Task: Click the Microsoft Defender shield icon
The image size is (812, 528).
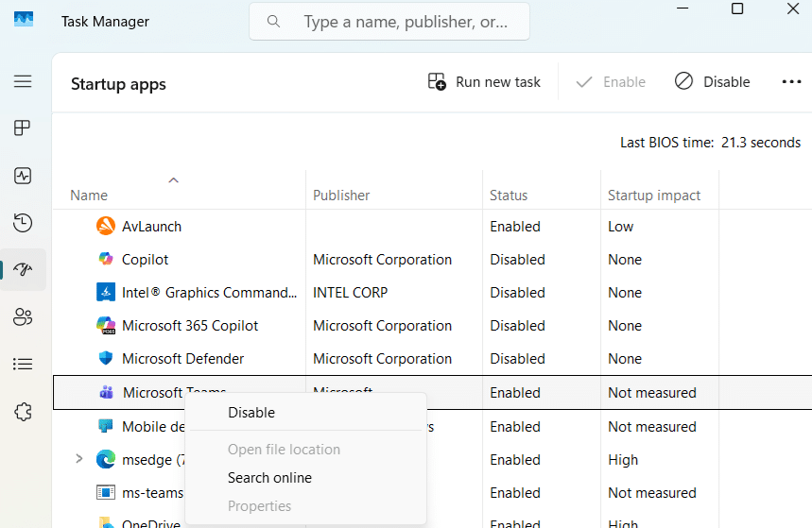Action: [x=106, y=359]
